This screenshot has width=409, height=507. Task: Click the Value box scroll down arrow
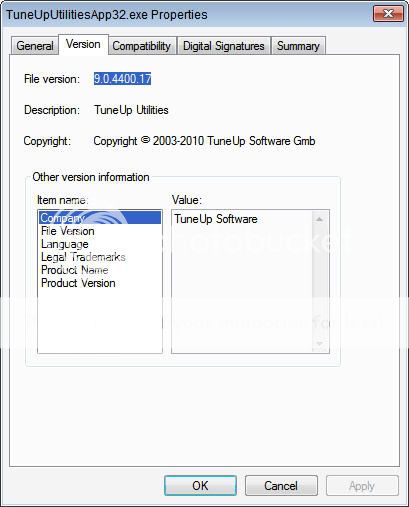point(320,344)
